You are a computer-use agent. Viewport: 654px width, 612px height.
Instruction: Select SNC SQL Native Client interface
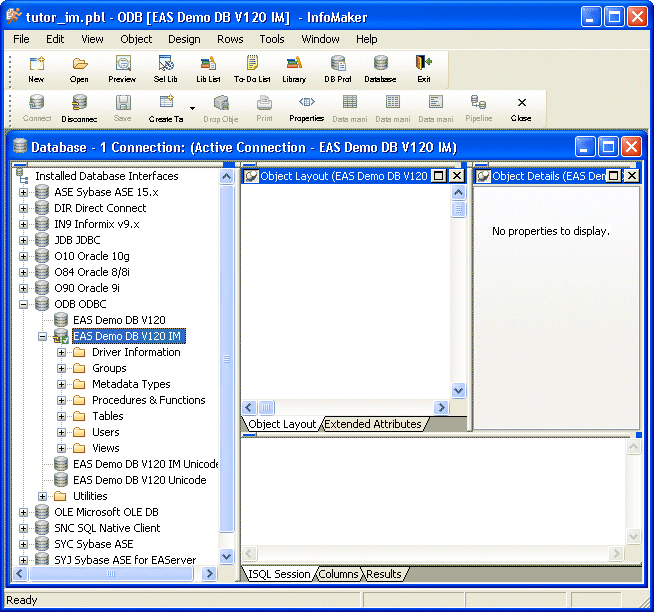107,528
